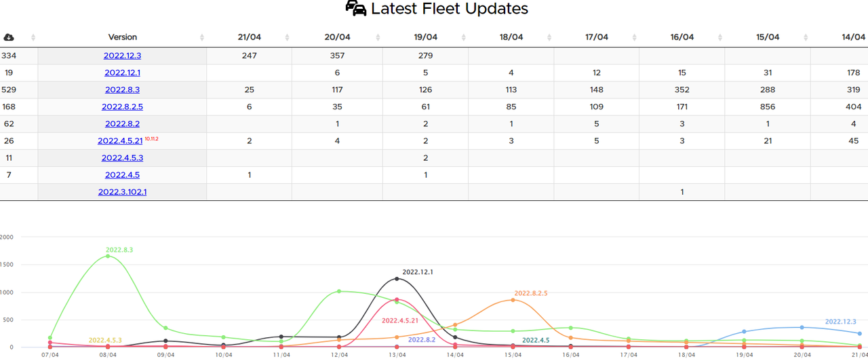Click the 2022.4.5 chart series label
Image resolution: width=868 pixels, height=361 pixels.
[536, 340]
